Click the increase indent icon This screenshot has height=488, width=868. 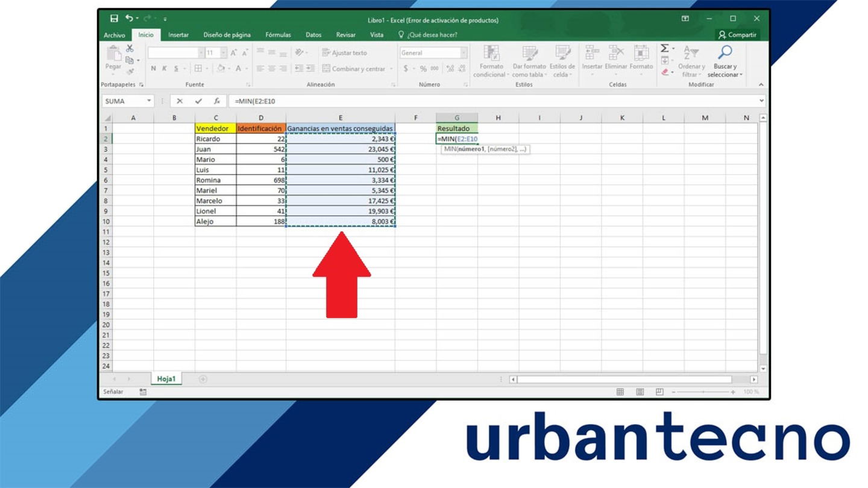click(x=310, y=69)
